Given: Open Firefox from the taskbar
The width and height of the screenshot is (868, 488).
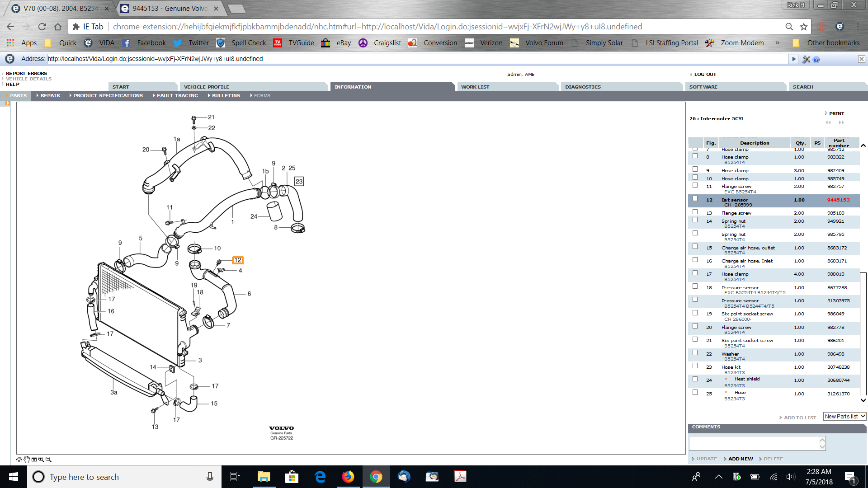Looking at the screenshot, I should (x=348, y=477).
